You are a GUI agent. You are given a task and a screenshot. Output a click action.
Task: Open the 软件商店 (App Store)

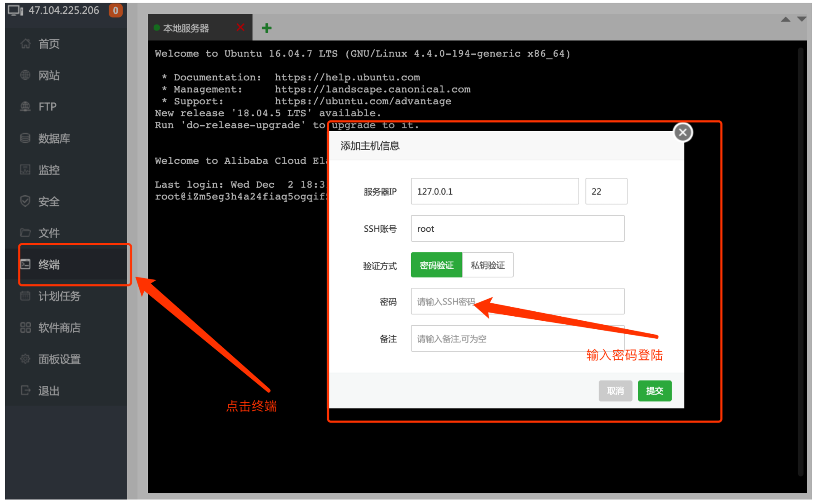59,327
